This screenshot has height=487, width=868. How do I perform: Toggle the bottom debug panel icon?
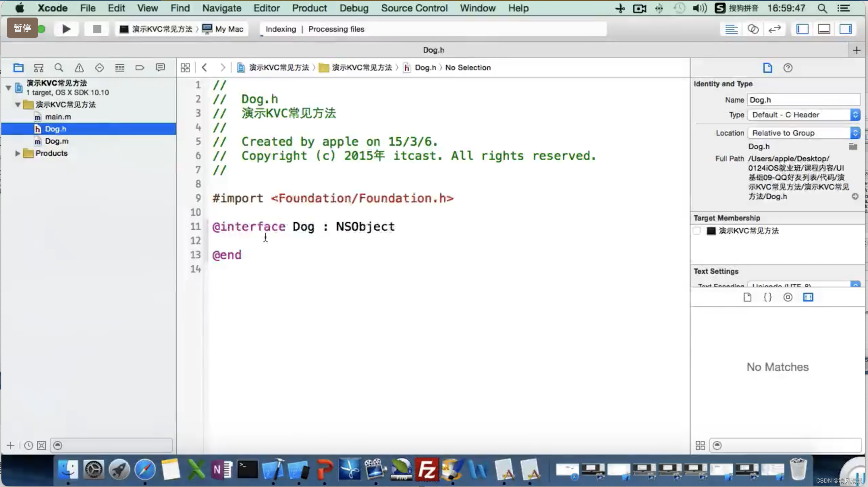824,29
